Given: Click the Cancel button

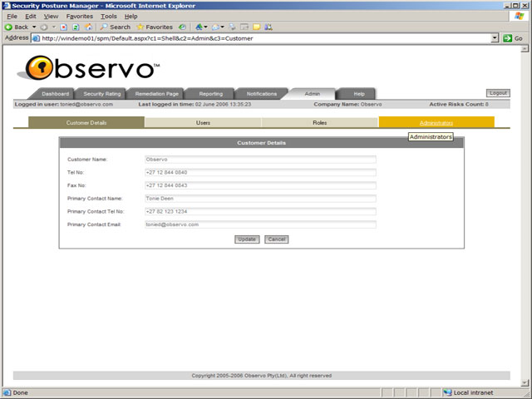Looking at the screenshot, I should point(277,239).
